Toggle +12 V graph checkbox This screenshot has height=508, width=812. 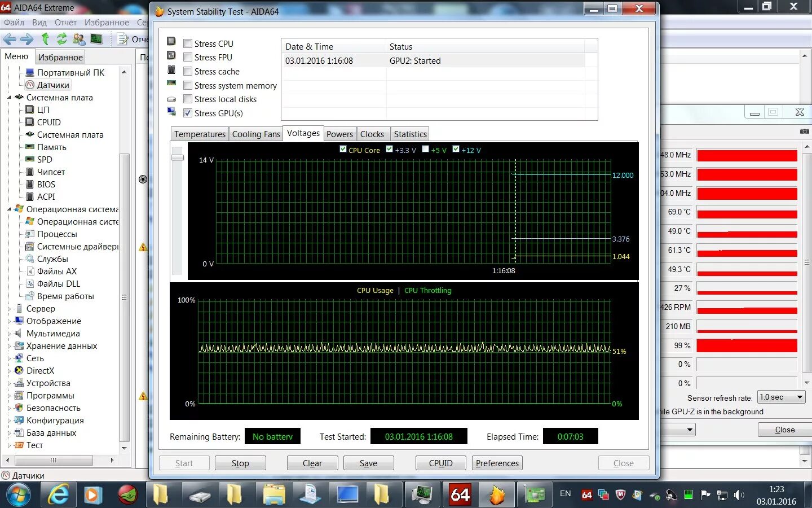point(456,149)
